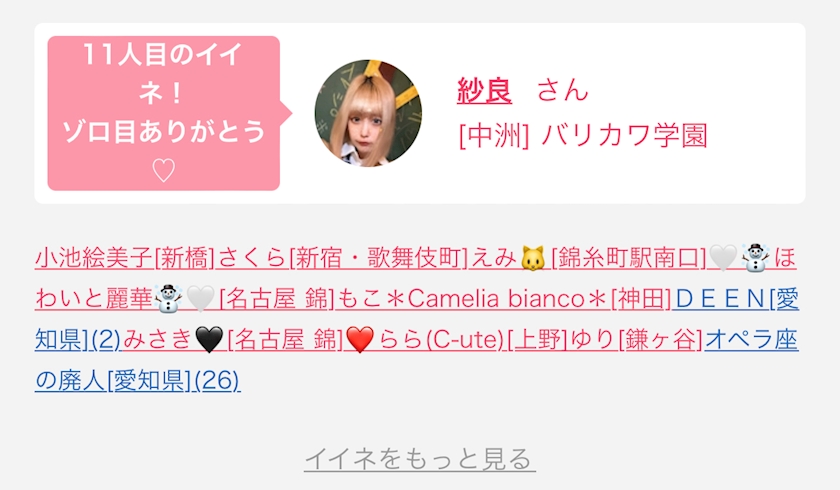This screenshot has width=840, height=490.
Task: Click the cat emoji after えみ
Action: pos(533,258)
